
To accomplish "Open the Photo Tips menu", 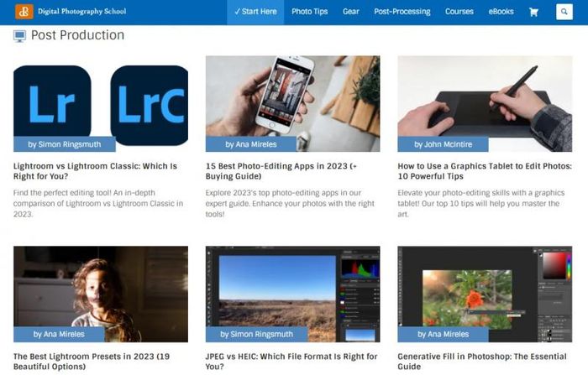I will coord(308,12).
